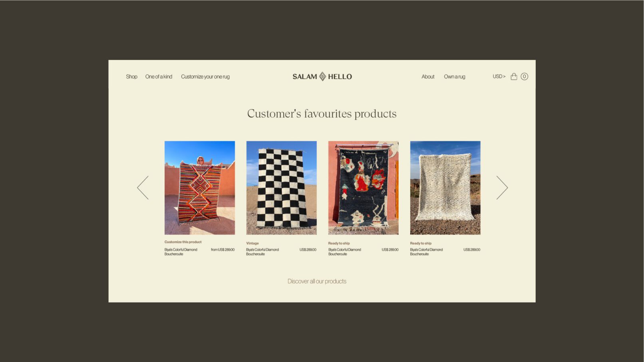View the cream speckled rug image
The width and height of the screenshot is (644, 362).
(x=445, y=188)
